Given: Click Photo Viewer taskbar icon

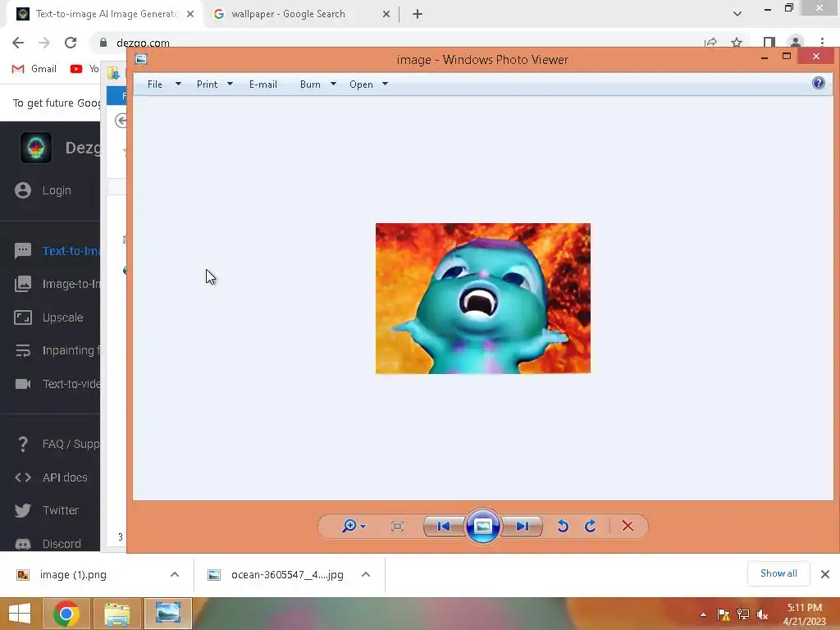Looking at the screenshot, I should [x=167, y=614].
